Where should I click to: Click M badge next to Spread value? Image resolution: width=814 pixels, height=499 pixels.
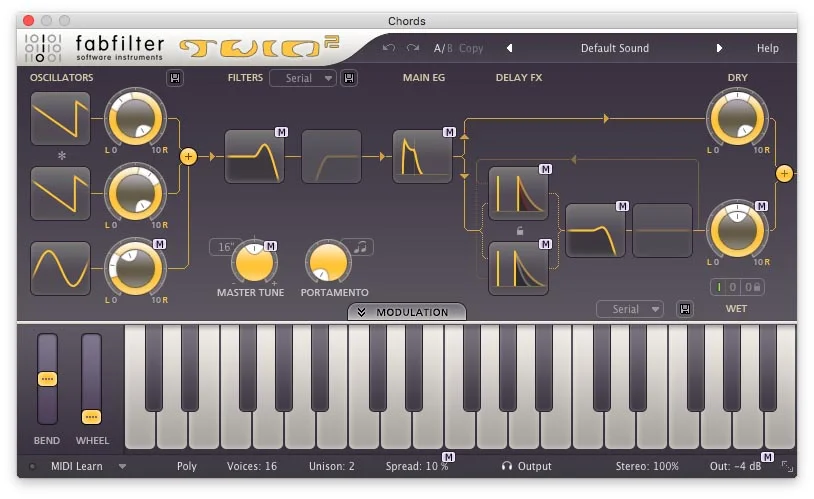449,457
